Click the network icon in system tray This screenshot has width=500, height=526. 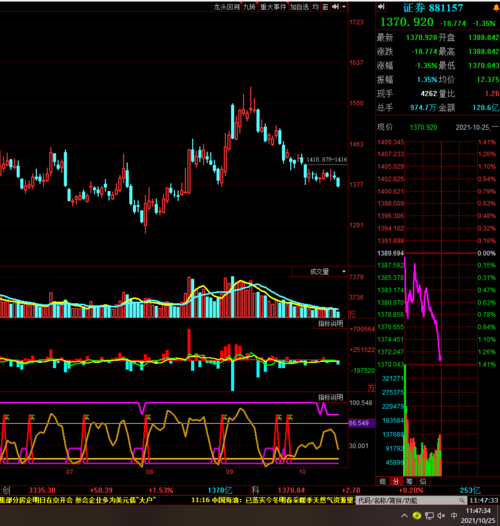pyautogui.click(x=429, y=516)
